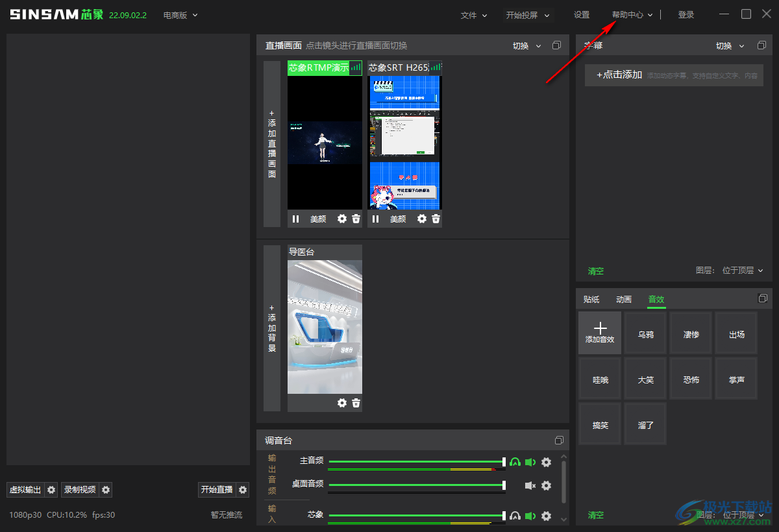Open settings gear of 芯象SRT H265 source

tap(422, 219)
